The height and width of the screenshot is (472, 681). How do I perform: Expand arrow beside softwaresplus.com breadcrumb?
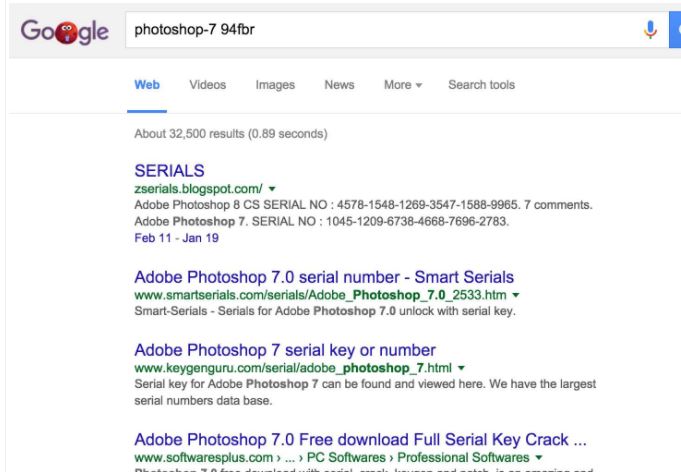coord(539,458)
